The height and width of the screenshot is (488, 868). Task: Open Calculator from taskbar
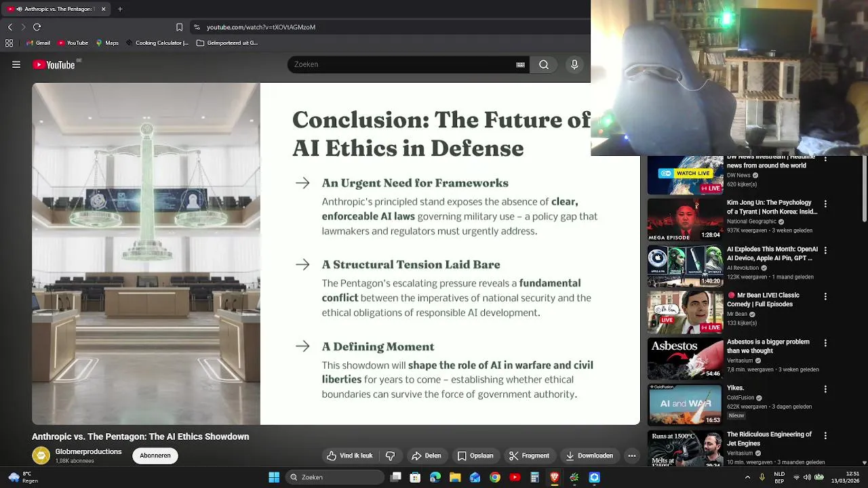click(x=535, y=477)
